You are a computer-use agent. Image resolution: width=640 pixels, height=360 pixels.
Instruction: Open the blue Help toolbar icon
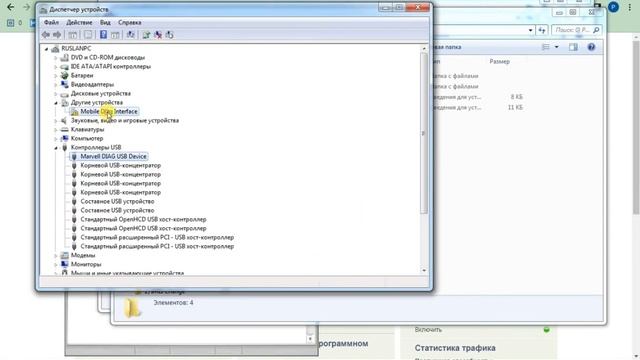tap(103, 35)
